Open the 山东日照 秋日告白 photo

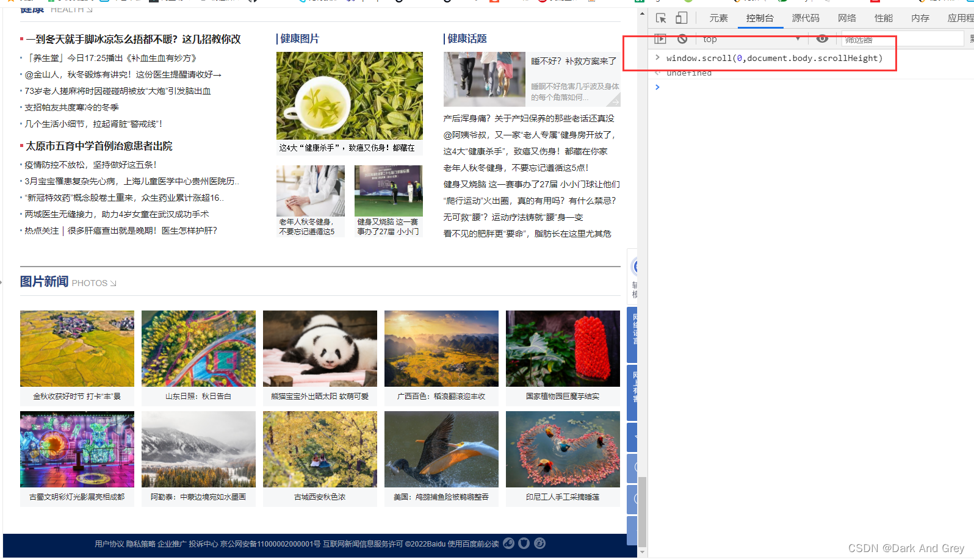click(x=198, y=349)
